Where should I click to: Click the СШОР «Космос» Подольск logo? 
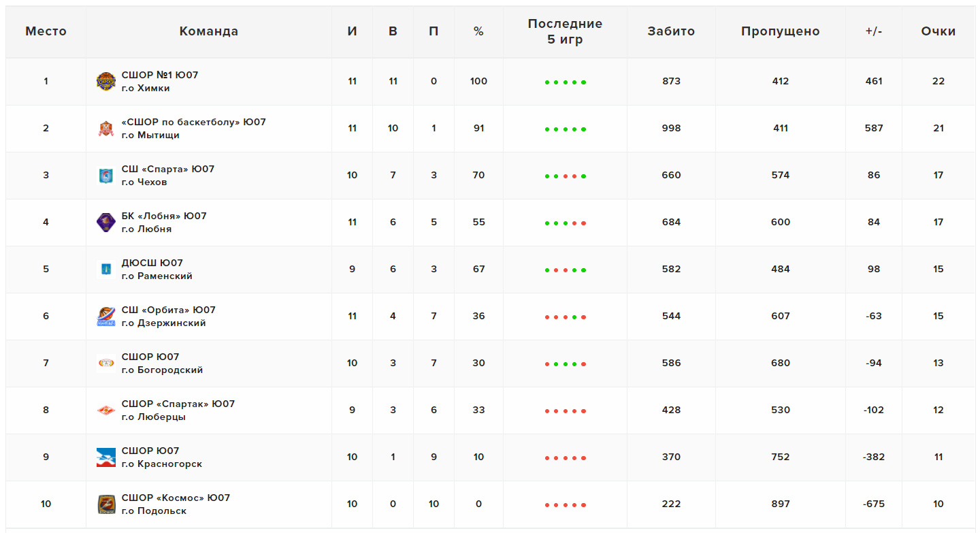106,504
